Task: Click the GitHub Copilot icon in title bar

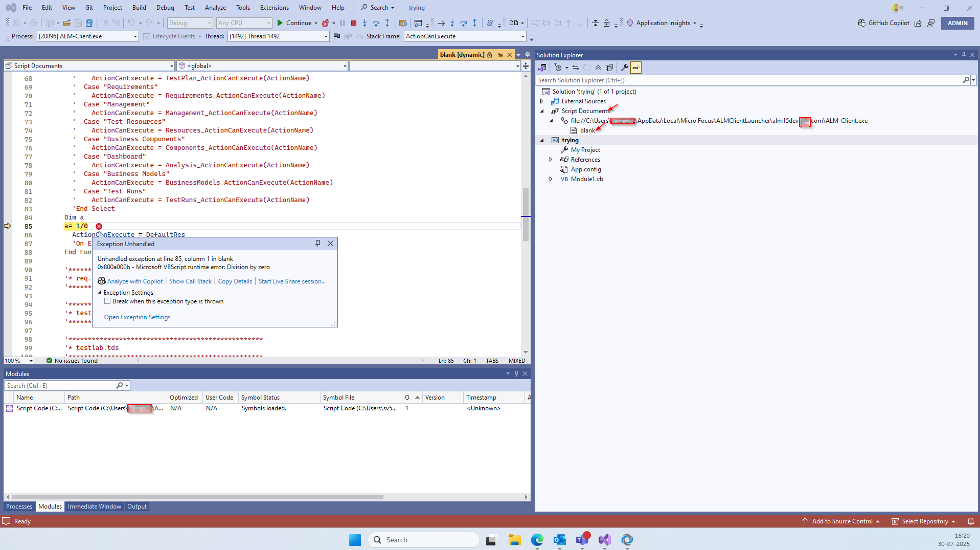Action: [x=861, y=23]
